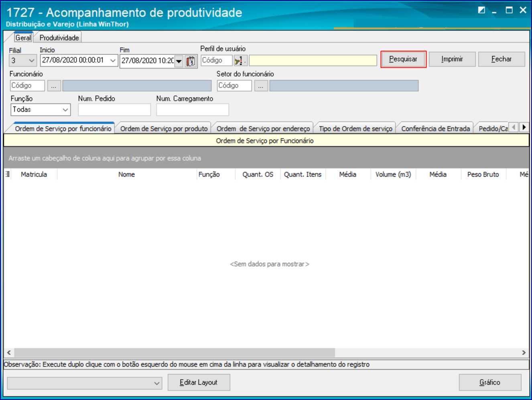The width and height of the screenshot is (532, 400).
Task: Select Ordem de Serviço por endereço tab
Action: point(263,129)
